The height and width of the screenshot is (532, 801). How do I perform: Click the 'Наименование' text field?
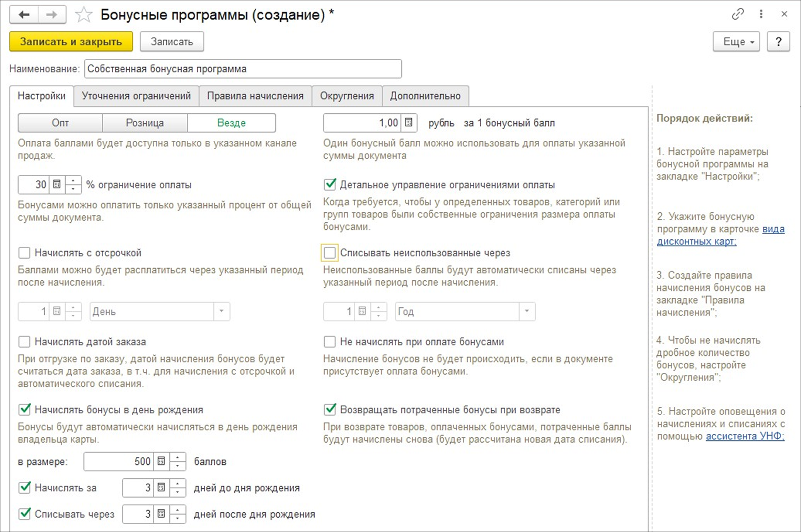pos(243,69)
